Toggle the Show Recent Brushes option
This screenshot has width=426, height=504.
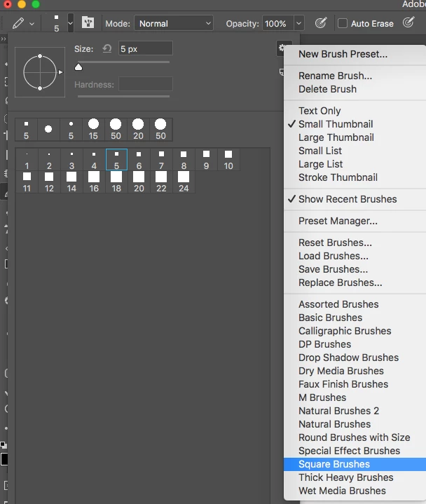point(355,199)
